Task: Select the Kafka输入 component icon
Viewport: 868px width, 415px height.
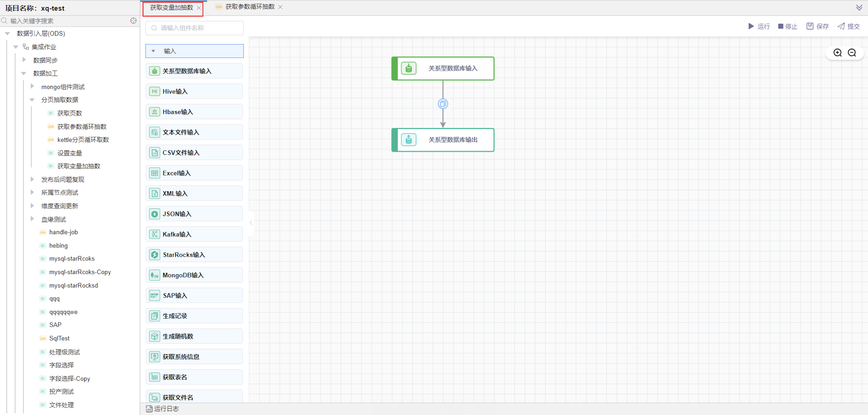Action: pyautogui.click(x=154, y=234)
